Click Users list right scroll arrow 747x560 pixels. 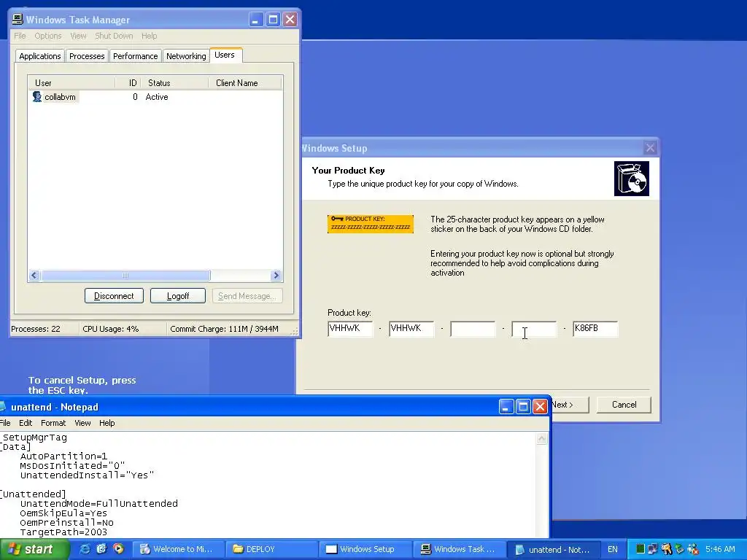pyautogui.click(x=276, y=275)
